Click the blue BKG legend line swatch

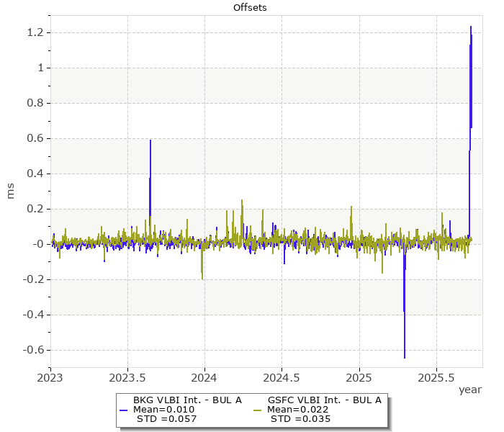pyautogui.click(x=123, y=410)
